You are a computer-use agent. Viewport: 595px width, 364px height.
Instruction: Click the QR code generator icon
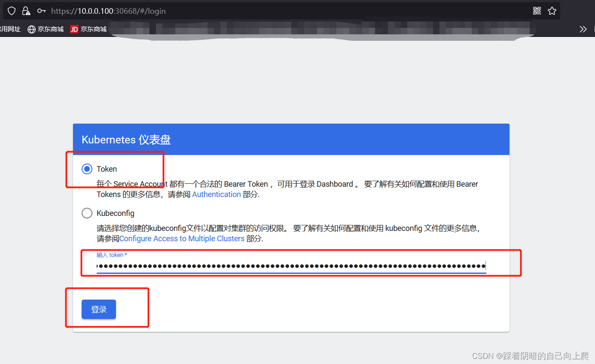(537, 10)
